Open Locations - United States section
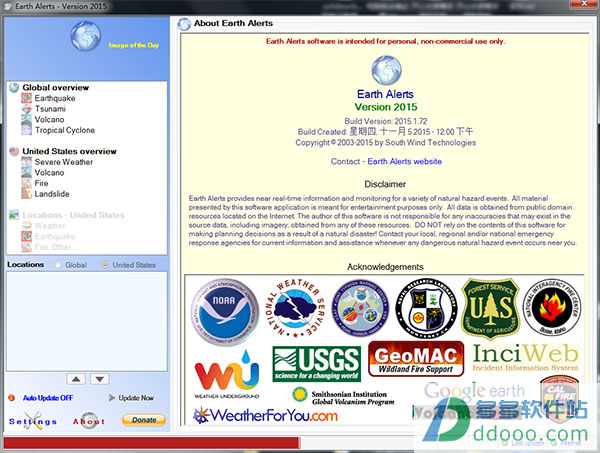This screenshot has height=453, width=600. [x=73, y=215]
